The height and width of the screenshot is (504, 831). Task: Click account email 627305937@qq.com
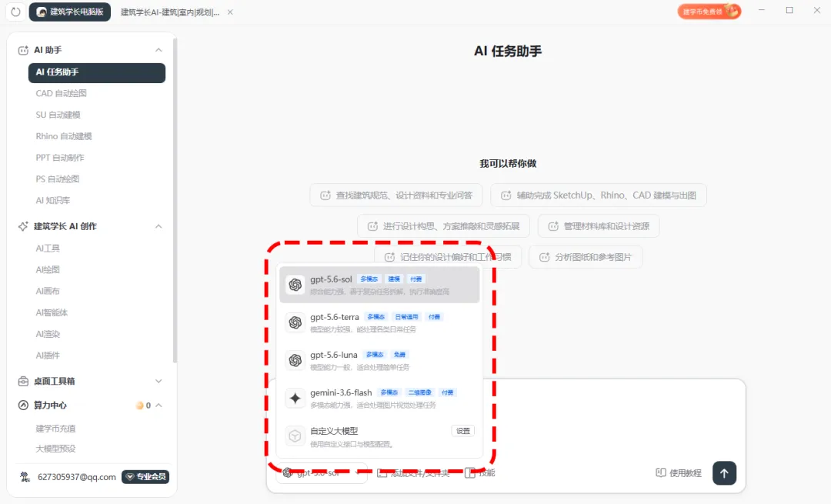[x=76, y=477]
